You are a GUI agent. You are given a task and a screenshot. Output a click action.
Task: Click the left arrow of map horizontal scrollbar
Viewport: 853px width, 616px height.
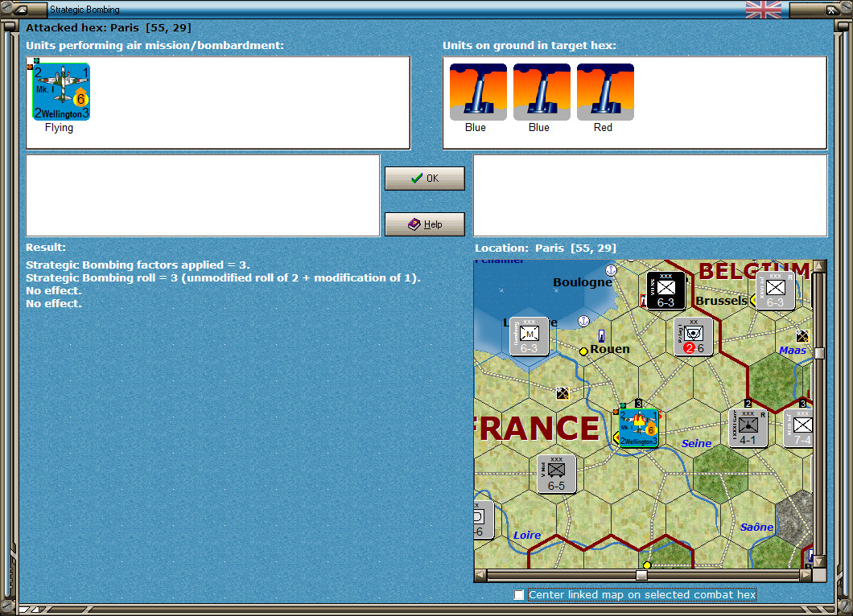pyautogui.click(x=480, y=575)
